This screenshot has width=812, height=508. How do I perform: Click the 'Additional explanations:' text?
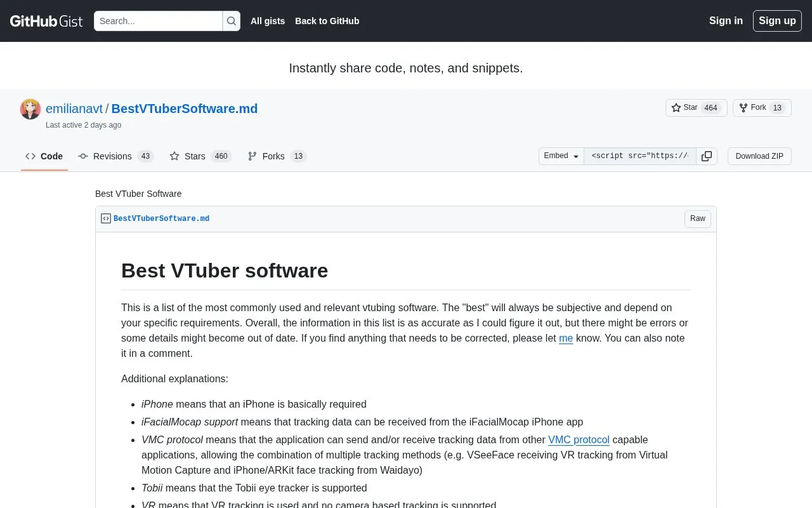click(x=174, y=379)
